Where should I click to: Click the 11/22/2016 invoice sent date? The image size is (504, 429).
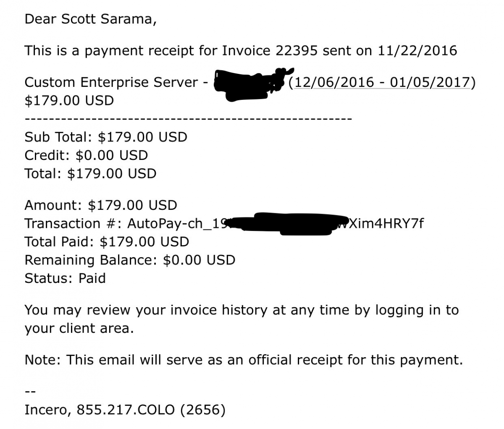(x=417, y=51)
